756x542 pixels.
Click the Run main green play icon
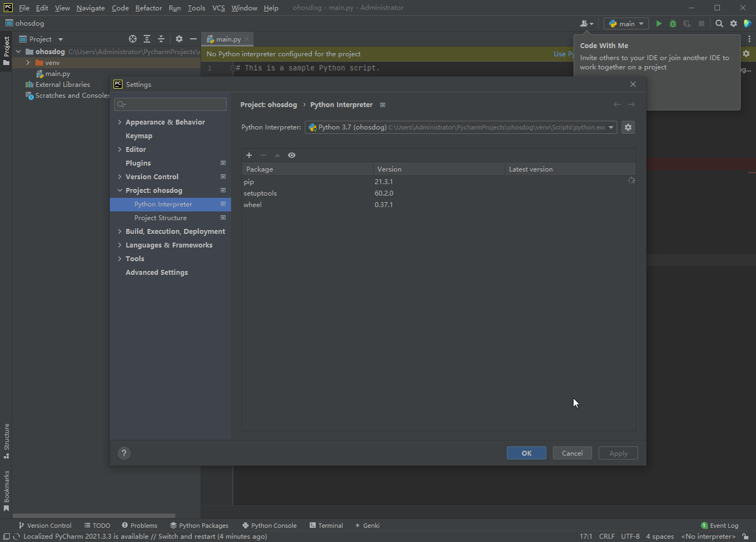[659, 23]
